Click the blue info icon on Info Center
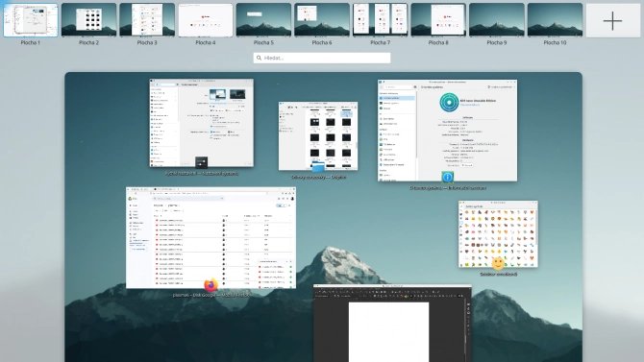644x362 pixels. click(447, 177)
